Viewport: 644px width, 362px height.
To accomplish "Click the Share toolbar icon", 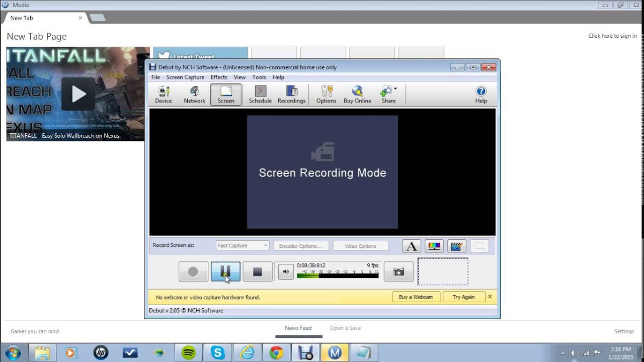I will [x=387, y=95].
